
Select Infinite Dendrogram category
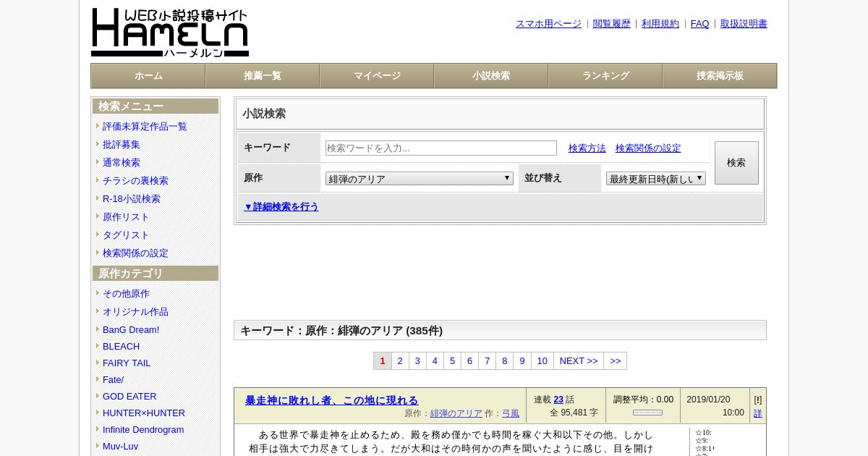(x=143, y=429)
